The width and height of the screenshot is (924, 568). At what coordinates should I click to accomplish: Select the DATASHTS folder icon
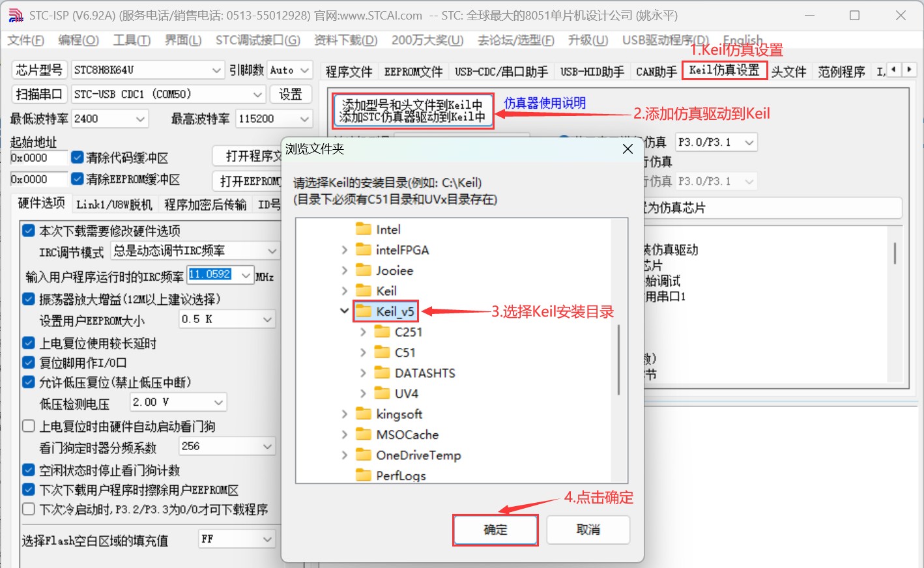tap(383, 373)
